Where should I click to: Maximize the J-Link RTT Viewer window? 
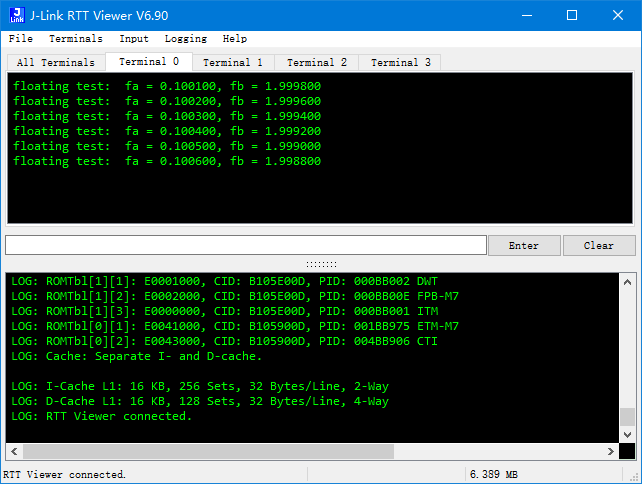pos(572,16)
